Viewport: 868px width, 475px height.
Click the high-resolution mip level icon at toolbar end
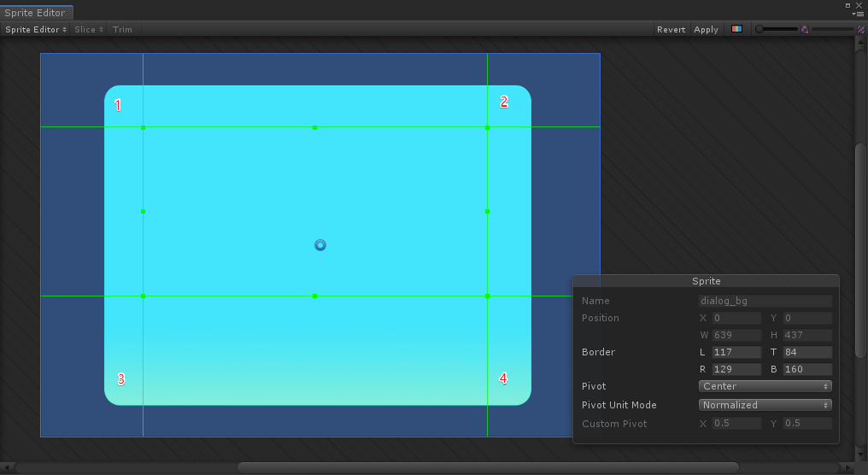click(861, 29)
